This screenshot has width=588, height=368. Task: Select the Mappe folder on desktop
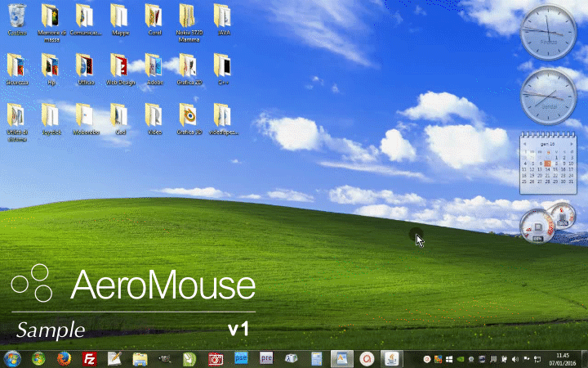(x=120, y=20)
